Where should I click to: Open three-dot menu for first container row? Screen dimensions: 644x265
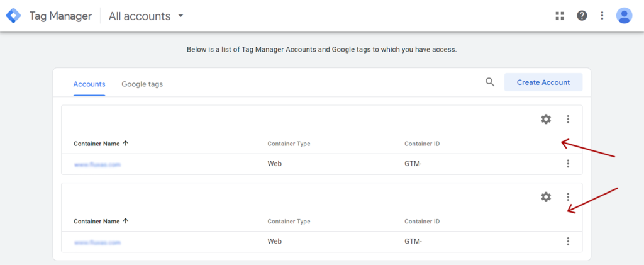tap(568, 164)
